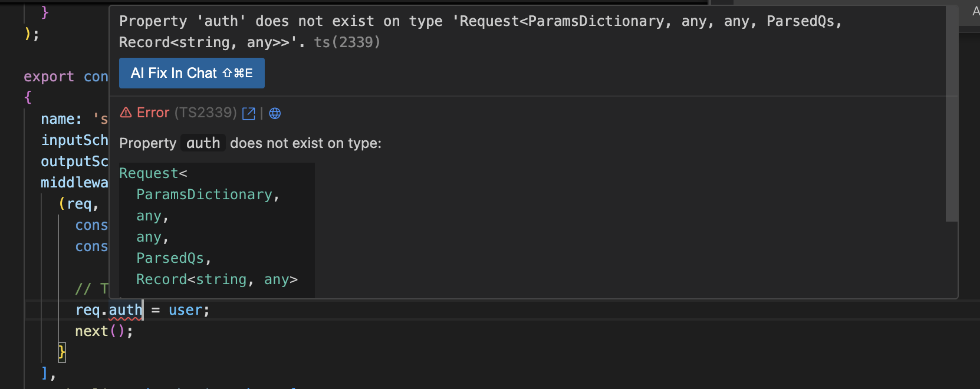This screenshot has width=980, height=389.
Task: Click the underlined auth property in editor
Action: [125, 310]
